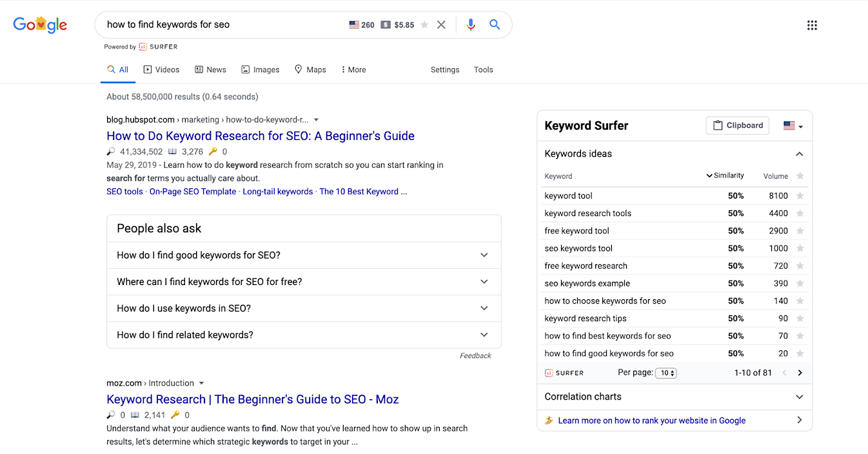
Task: Star the 'free keyword tool' row
Action: (x=800, y=230)
